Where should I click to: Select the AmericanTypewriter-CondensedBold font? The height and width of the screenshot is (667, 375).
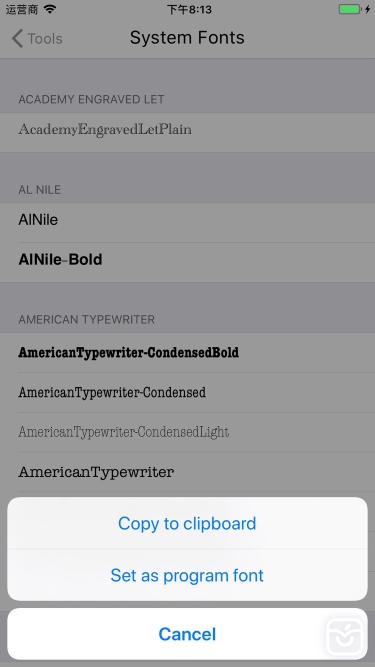(188, 353)
